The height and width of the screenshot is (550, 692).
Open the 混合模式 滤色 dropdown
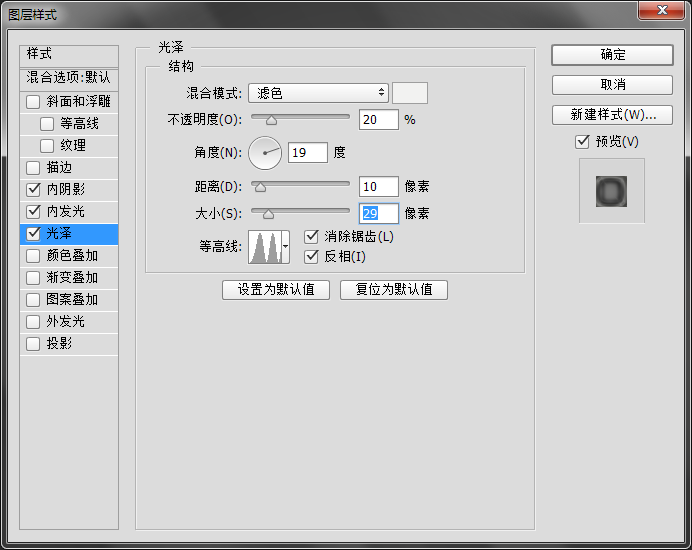pos(318,93)
